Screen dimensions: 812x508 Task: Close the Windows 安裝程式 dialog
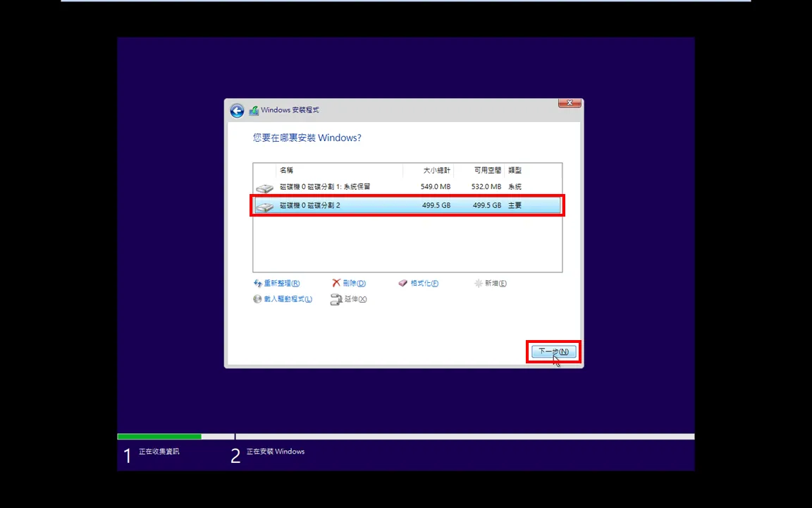[570, 103]
